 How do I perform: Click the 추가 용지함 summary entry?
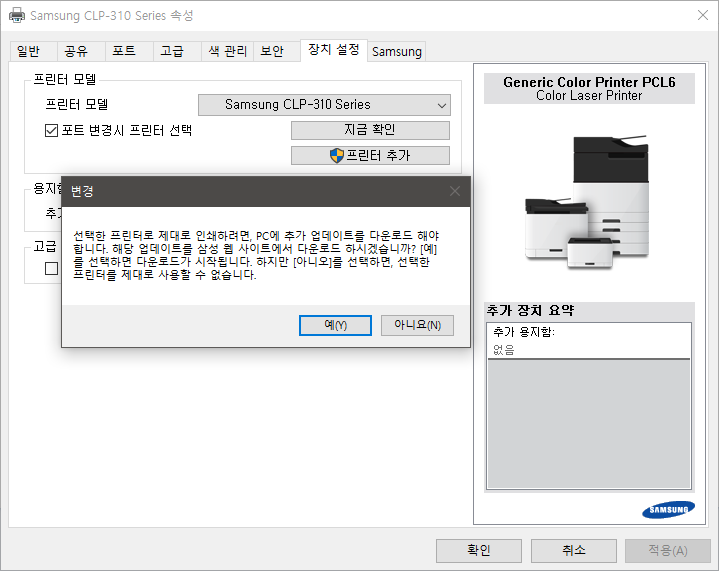click(x=524, y=332)
